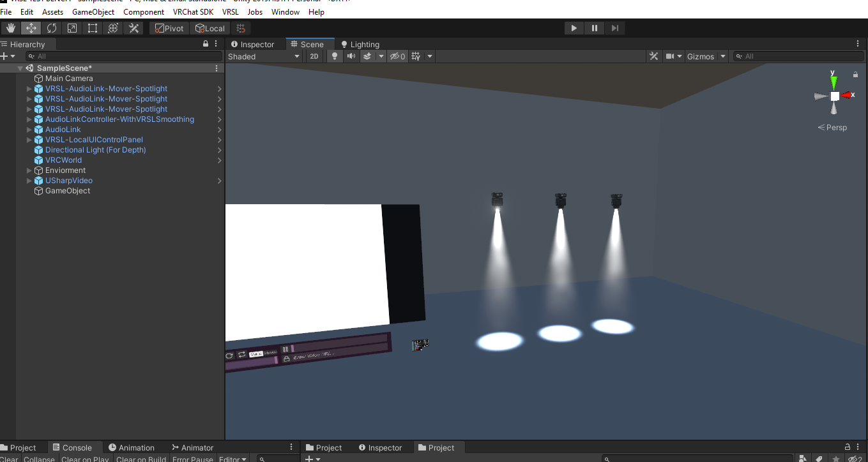Toggle grid snapping icon in toolbar
The height and width of the screenshot is (462, 868).
pos(241,28)
